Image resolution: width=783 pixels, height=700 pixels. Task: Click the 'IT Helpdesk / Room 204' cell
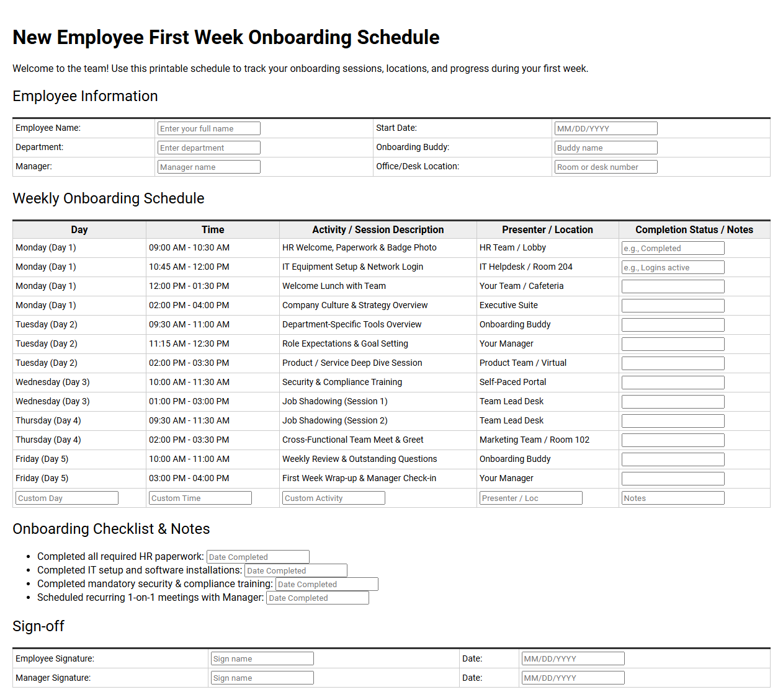pos(548,267)
